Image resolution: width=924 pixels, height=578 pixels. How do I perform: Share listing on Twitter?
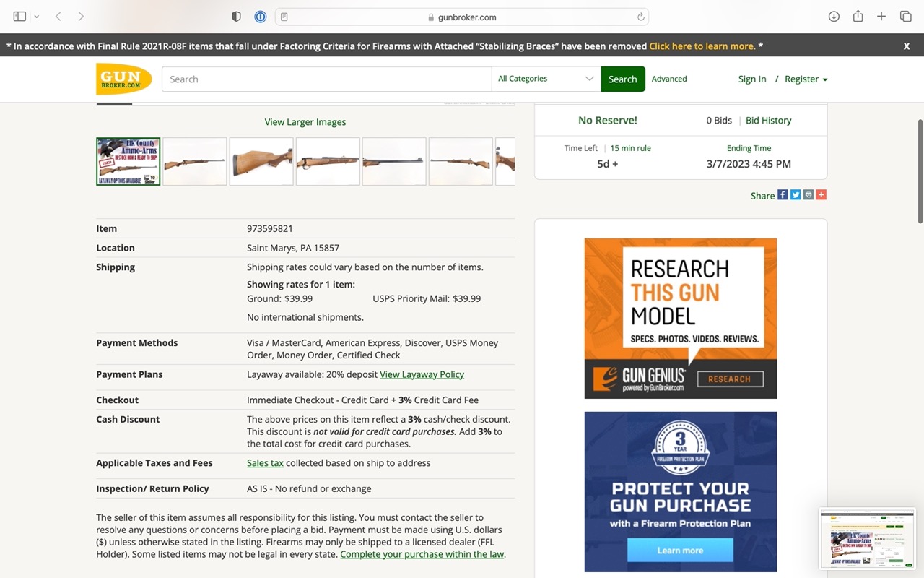(796, 195)
